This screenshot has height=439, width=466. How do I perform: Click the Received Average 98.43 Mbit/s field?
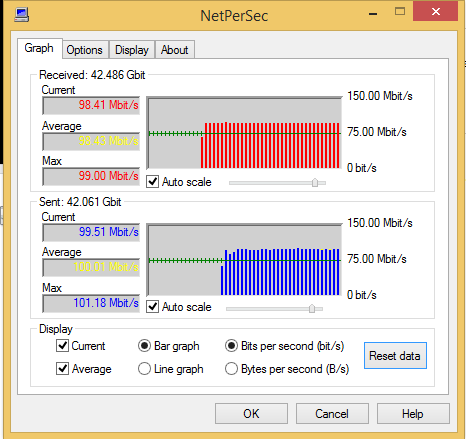91,141
